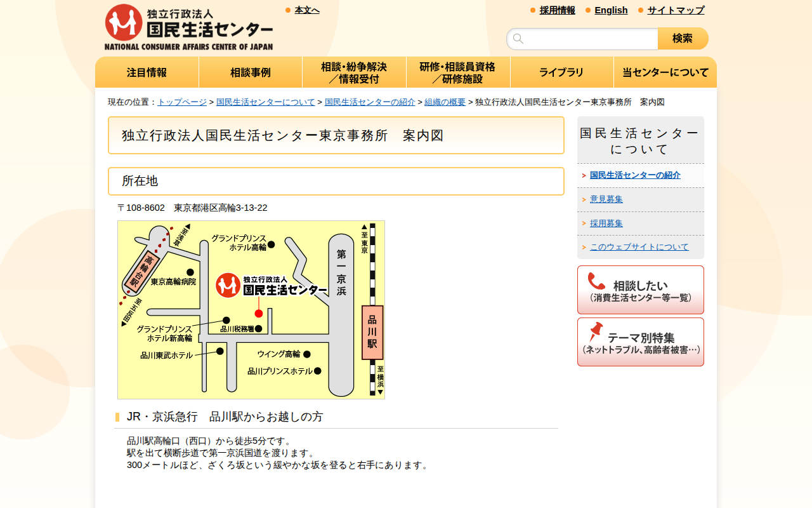Viewport: 812px width, 508px height.
Task: Click the グランドプリンスホテル高輪 label on the map
Action: [239, 243]
